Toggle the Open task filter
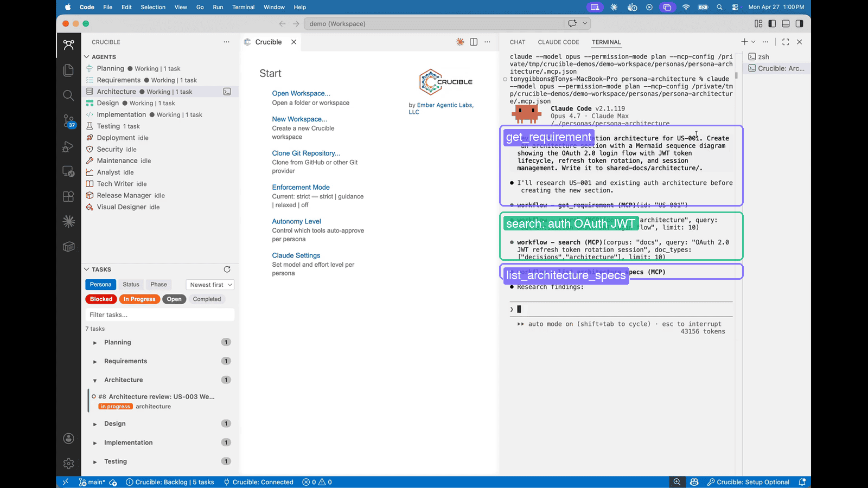This screenshot has height=488, width=868. pos(174,299)
